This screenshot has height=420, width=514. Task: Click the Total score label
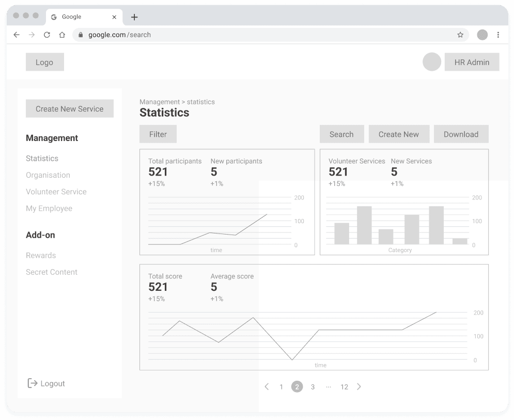point(165,276)
